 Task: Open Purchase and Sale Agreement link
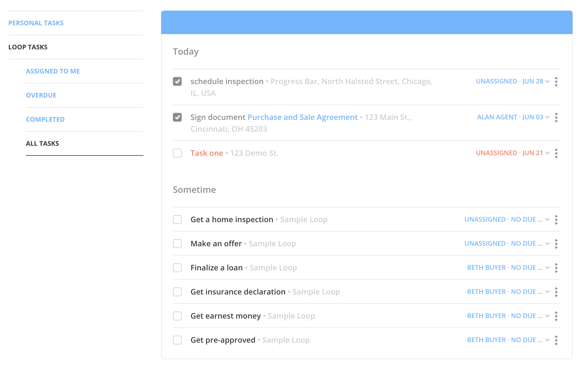coord(303,117)
